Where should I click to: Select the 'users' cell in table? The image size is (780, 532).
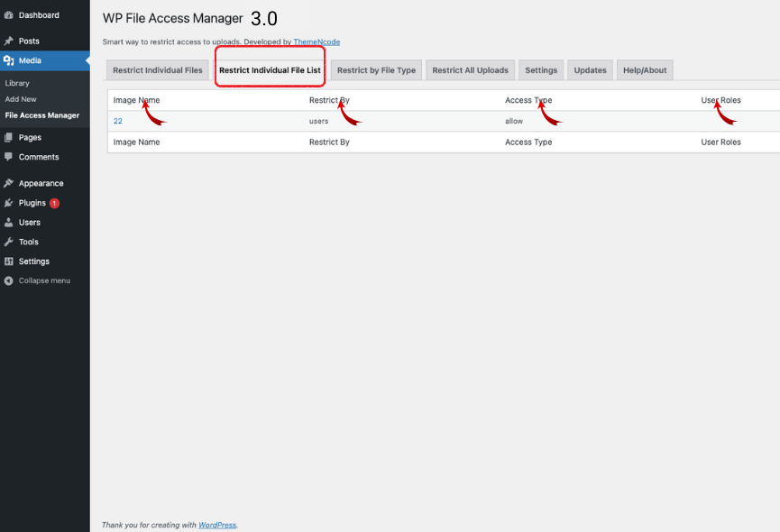[x=319, y=121]
